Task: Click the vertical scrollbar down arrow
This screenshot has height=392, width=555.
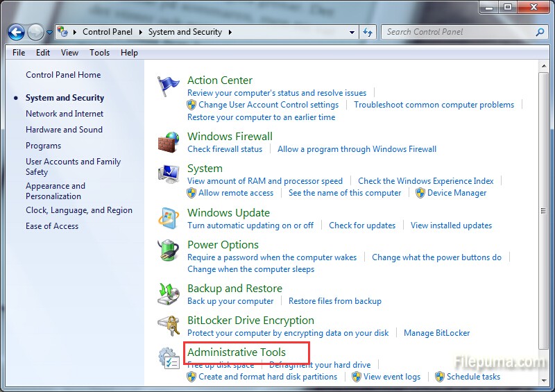Action: coord(543,380)
